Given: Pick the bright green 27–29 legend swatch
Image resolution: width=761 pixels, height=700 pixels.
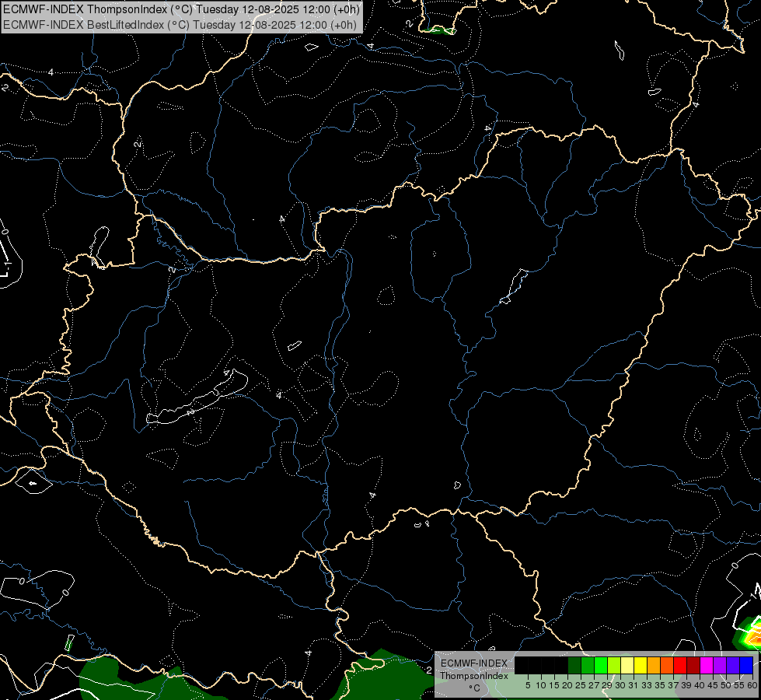Looking at the screenshot, I should coord(601,665).
